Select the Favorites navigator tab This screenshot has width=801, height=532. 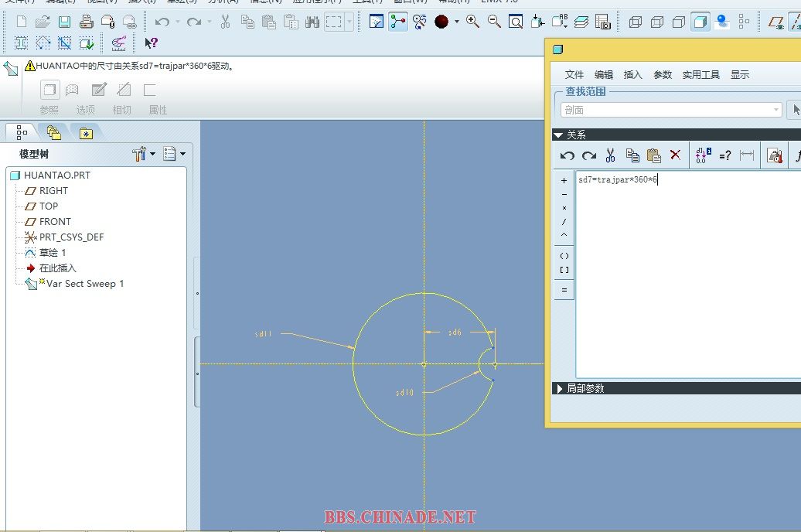[86, 133]
